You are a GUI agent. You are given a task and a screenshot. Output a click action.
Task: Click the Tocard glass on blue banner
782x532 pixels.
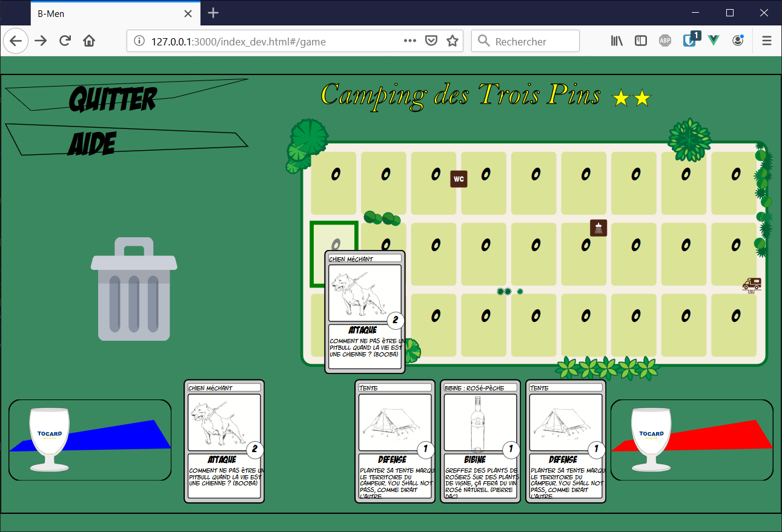point(50,439)
